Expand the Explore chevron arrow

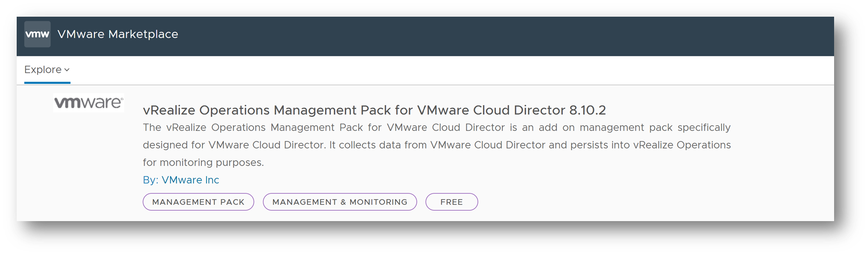67,70
